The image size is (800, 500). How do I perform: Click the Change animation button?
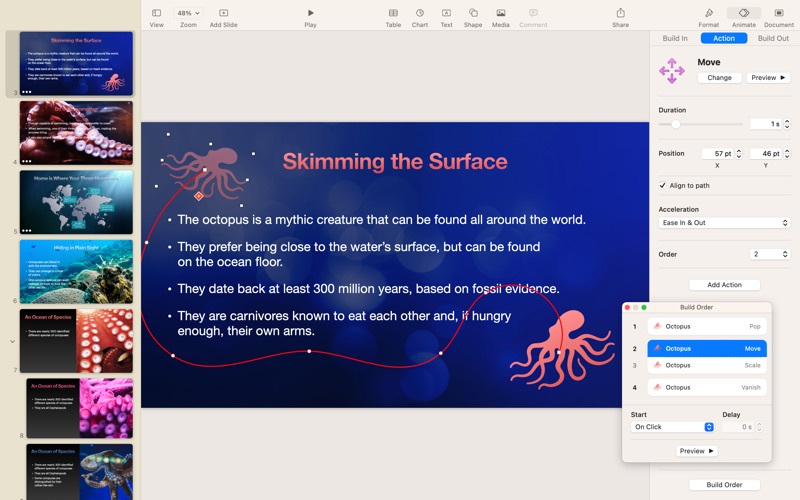coord(719,77)
